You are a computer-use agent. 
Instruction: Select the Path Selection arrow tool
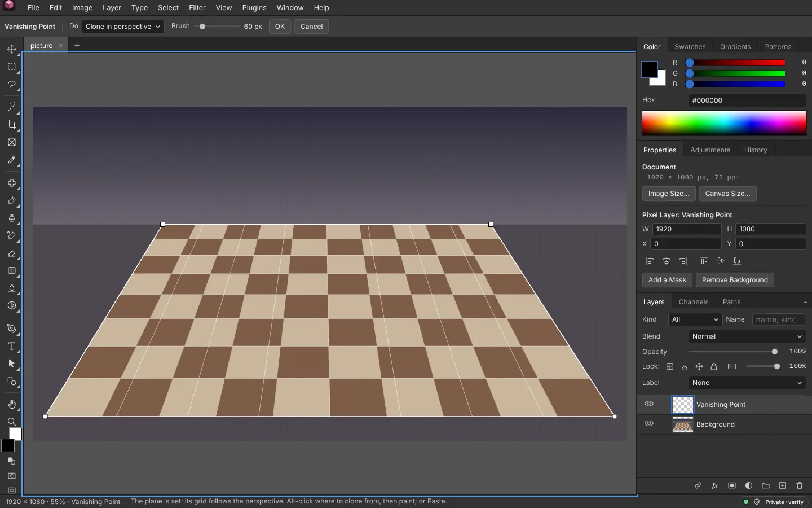point(12,364)
